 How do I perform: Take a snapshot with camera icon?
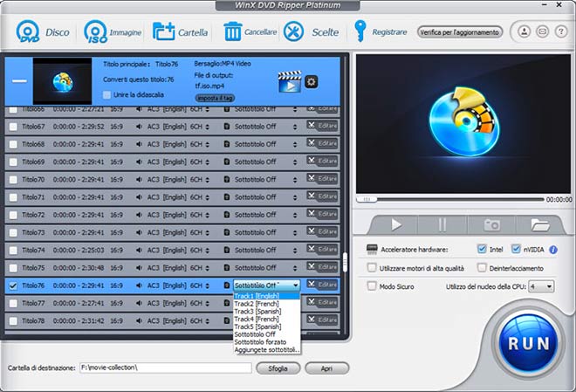(x=491, y=224)
